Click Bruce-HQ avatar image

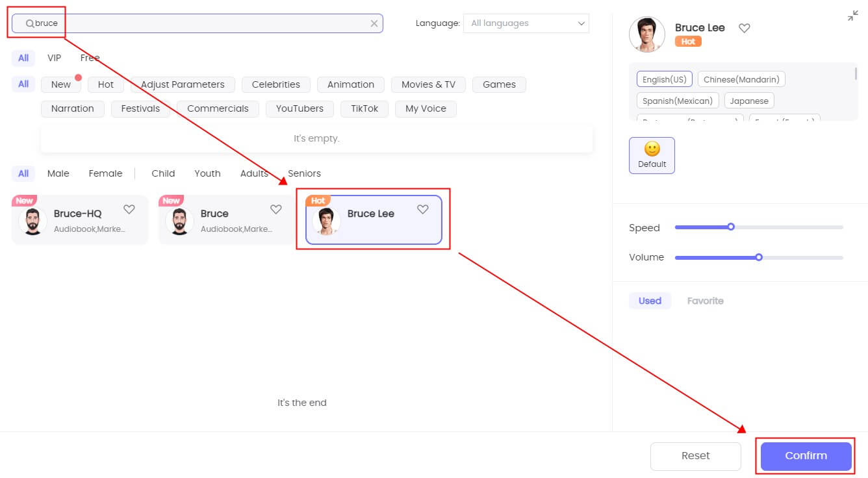[32, 221]
